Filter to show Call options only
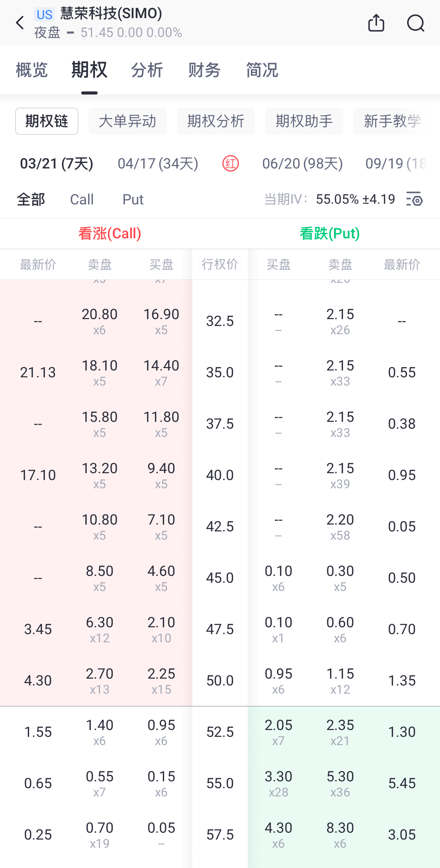 pyautogui.click(x=82, y=199)
